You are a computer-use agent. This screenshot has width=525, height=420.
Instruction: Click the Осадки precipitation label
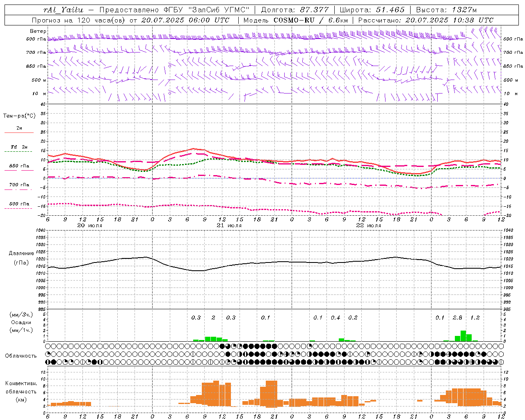tap(21, 322)
